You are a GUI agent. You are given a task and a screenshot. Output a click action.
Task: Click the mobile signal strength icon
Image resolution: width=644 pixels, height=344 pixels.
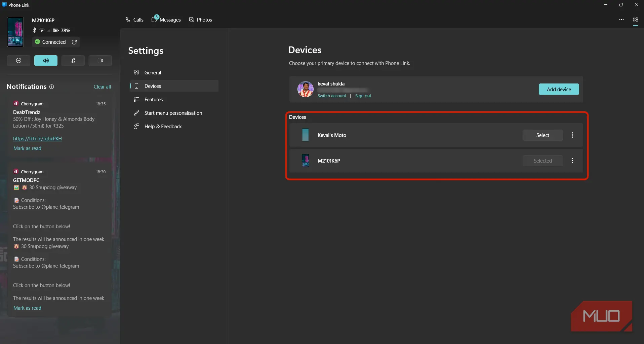[x=48, y=31]
